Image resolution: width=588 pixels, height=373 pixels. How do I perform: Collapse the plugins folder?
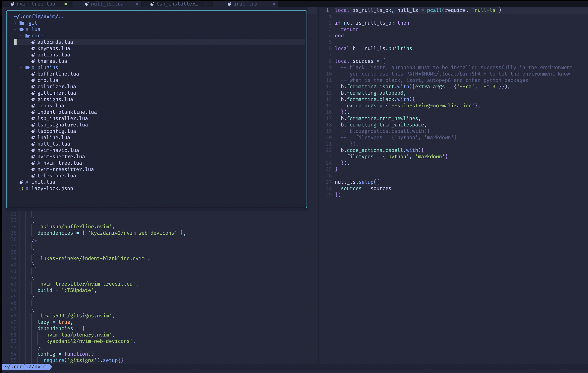21,67
